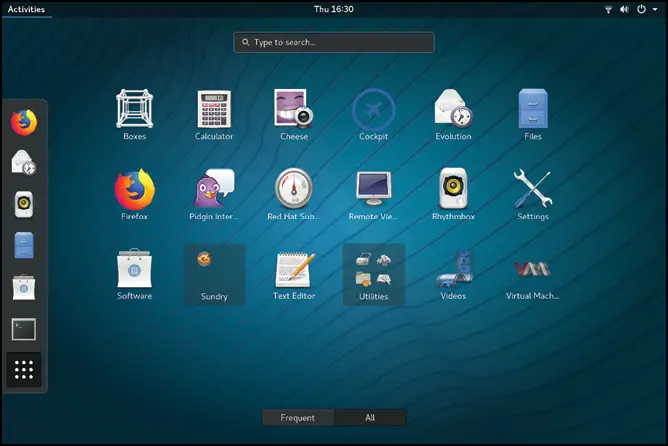Open the system status menu arrow
This screenshot has width=668, height=446.
point(654,9)
